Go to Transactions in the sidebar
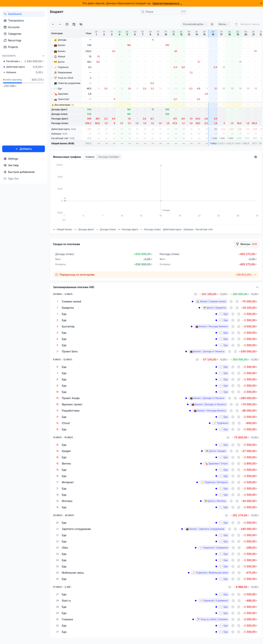Screen dimensions: 263x644 coord(23,21)
